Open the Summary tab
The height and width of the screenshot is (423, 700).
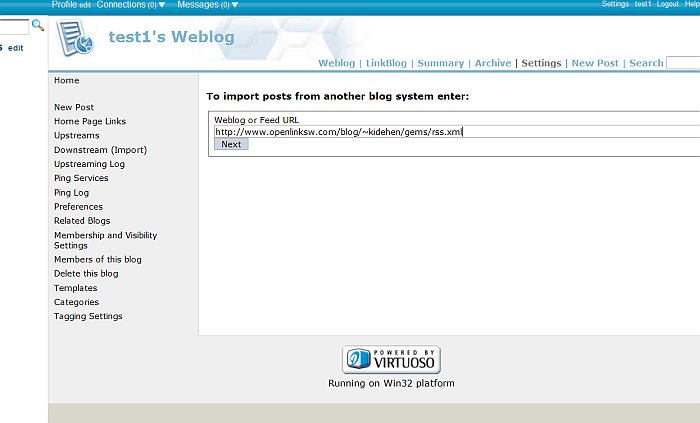click(440, 63)
